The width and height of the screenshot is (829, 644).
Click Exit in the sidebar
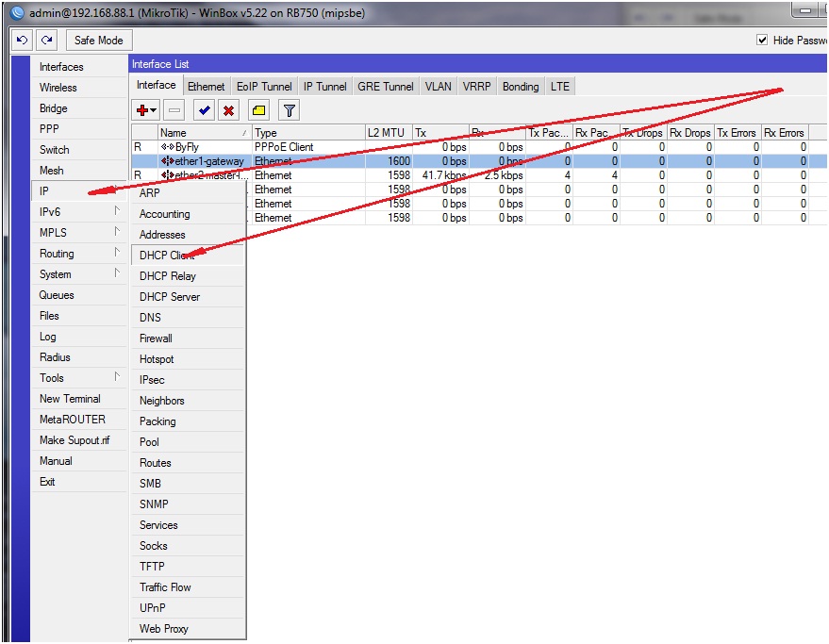[x=79, y=482]
